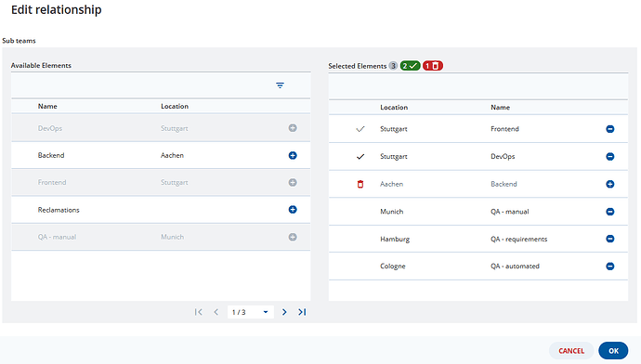Click the Selected Elements search bar area

click(x=478, y=86)
